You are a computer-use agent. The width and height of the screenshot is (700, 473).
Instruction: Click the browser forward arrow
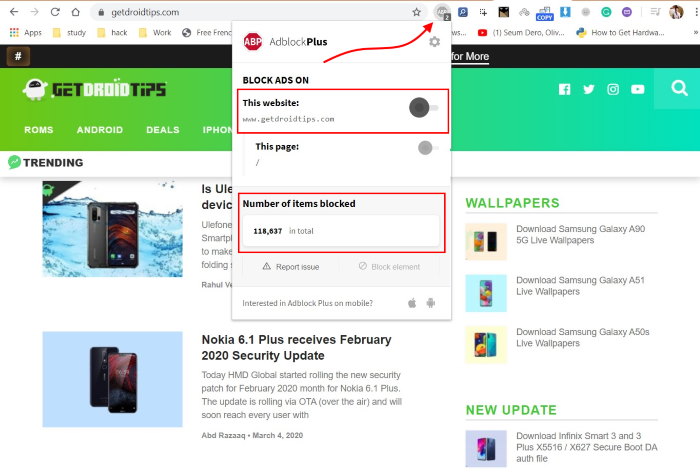pyautogui.click(x=34, y=12)
